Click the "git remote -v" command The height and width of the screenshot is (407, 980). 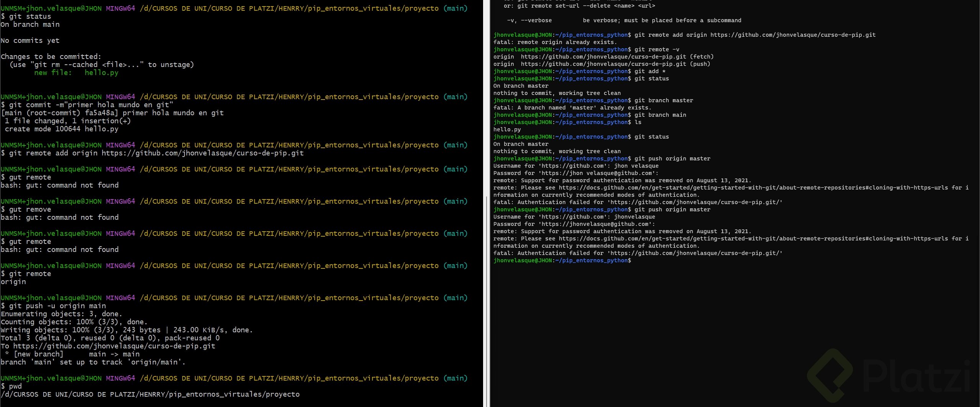657,49
